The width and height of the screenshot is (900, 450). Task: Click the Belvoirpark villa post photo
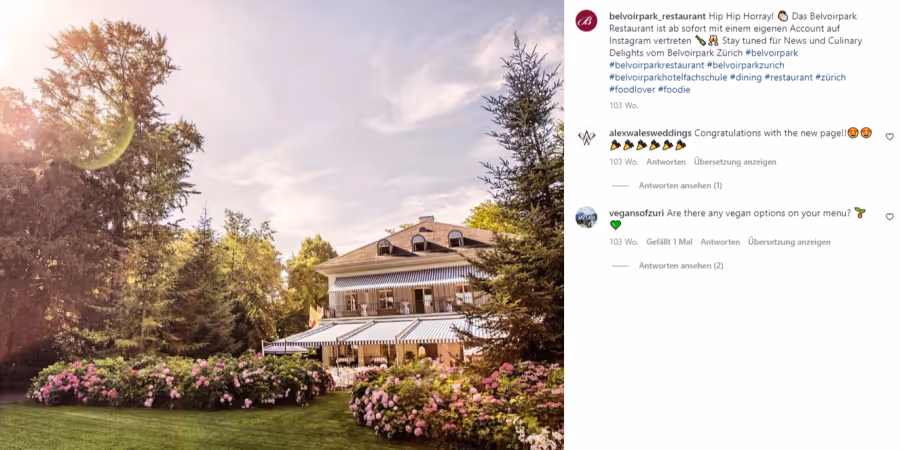281,225
